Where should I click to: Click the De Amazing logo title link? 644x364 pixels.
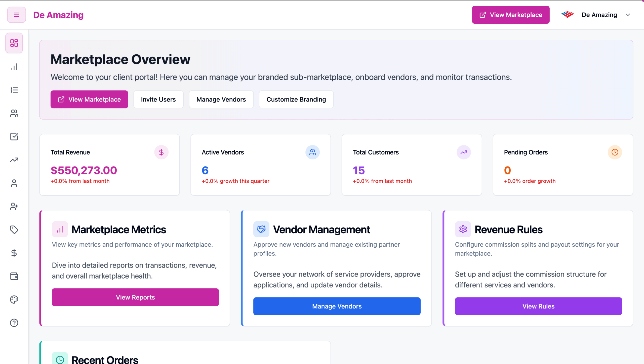[58, 15]
